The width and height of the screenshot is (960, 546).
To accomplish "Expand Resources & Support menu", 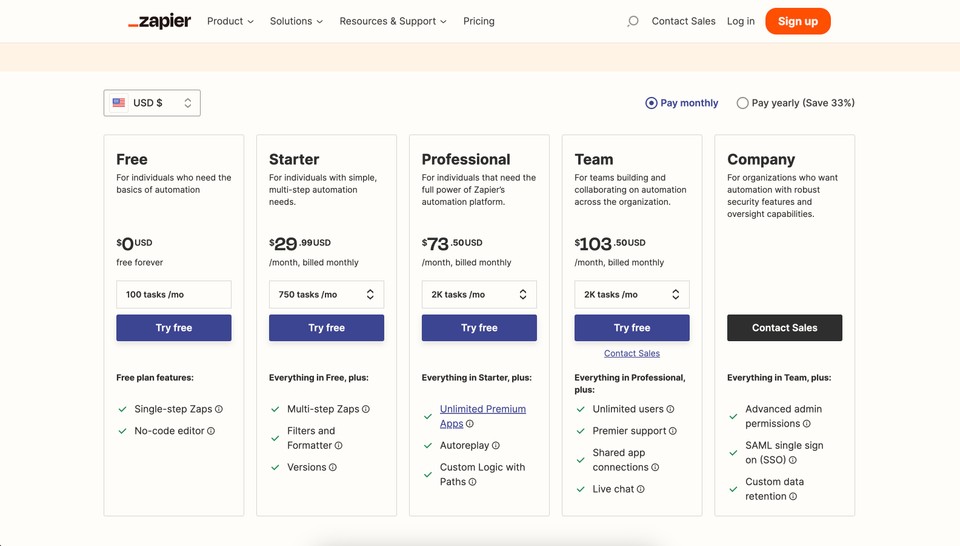I will click(x=393, y=21).
